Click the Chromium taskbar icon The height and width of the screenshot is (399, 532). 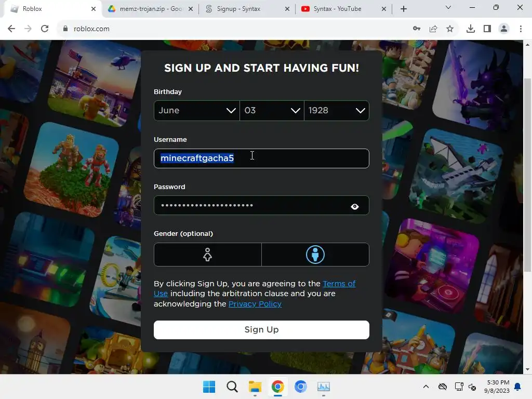[x=300, y=387]
